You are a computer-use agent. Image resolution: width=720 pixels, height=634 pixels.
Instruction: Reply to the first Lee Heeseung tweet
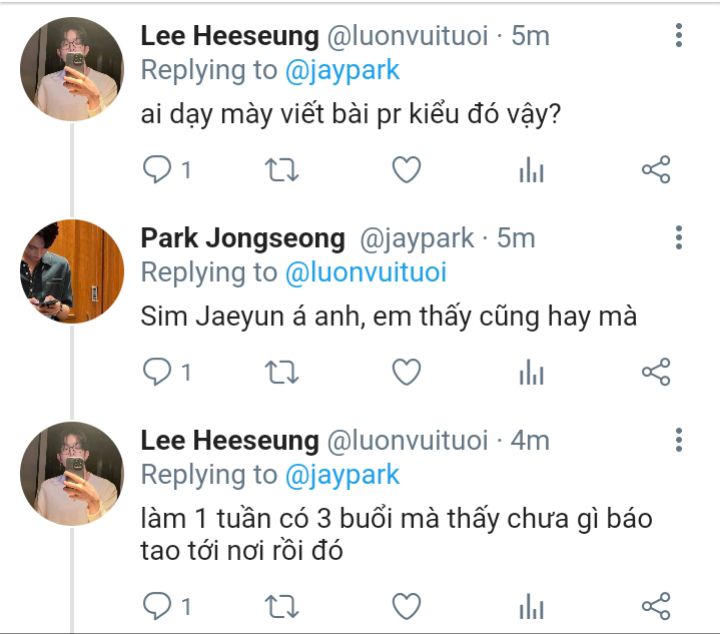coord(158,170)
